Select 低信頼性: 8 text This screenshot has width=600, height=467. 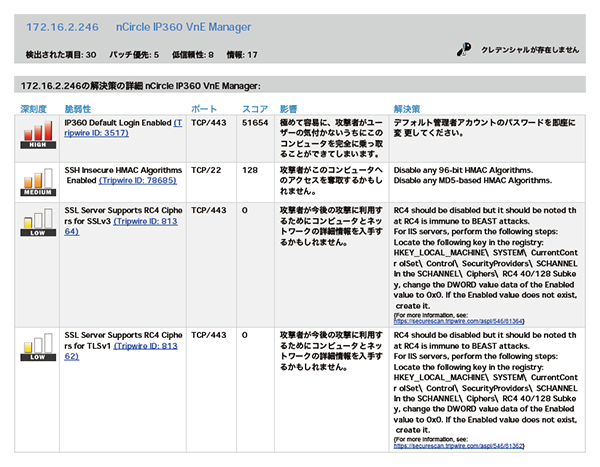192,55
